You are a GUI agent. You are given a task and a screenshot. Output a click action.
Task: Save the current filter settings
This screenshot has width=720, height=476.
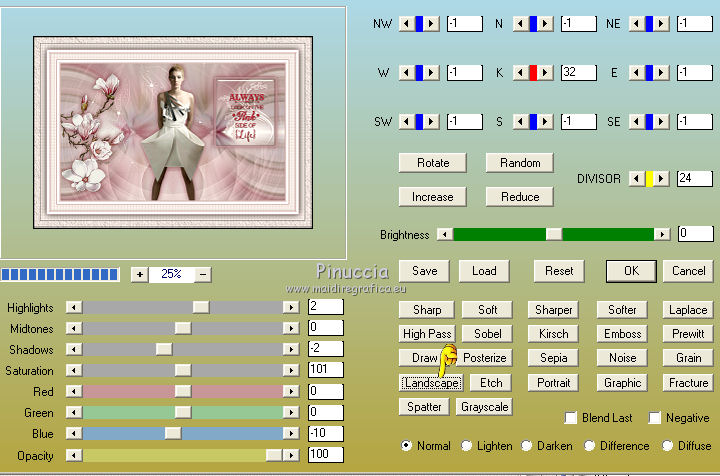[x=424, y=271]
